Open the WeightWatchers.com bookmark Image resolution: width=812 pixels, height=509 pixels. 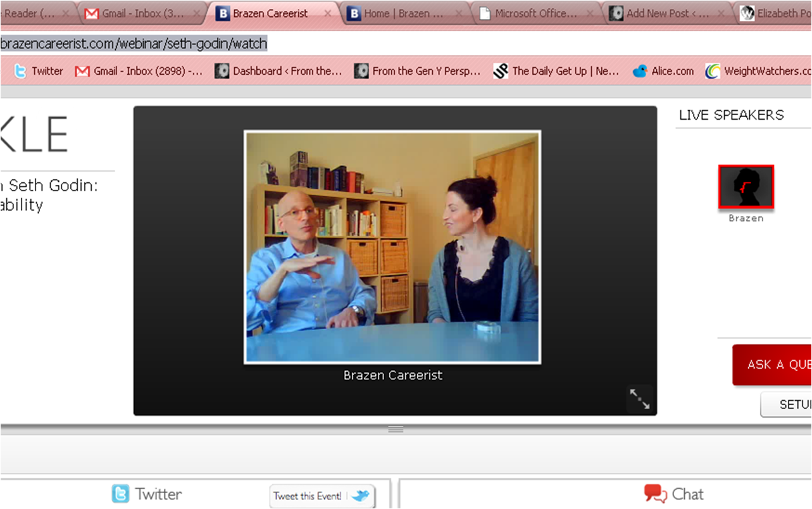tap(758, 71)
